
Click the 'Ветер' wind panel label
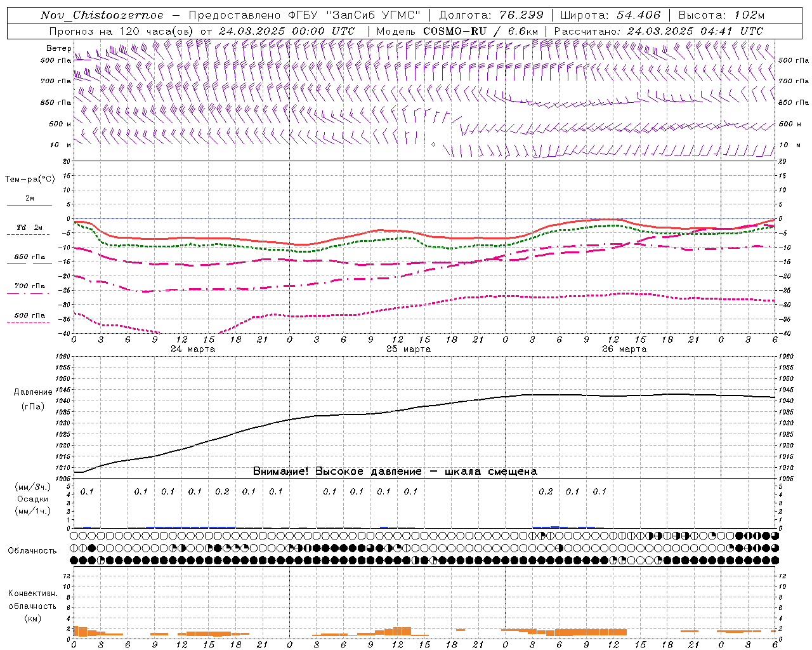(x=58, y=48)
